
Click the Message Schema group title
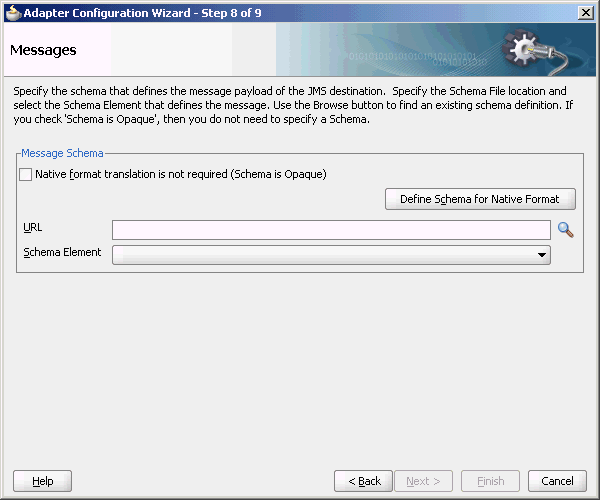(62, 153)
